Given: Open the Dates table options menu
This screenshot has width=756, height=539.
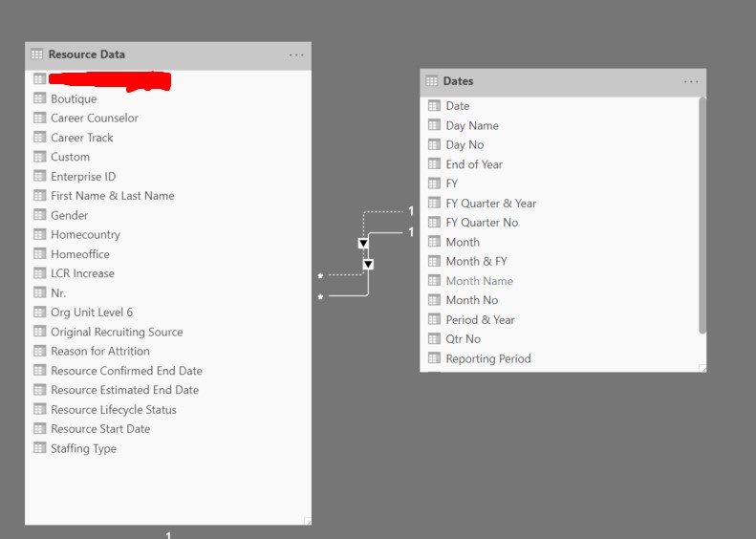Looking at the screenshot, I should click(691, 81).
